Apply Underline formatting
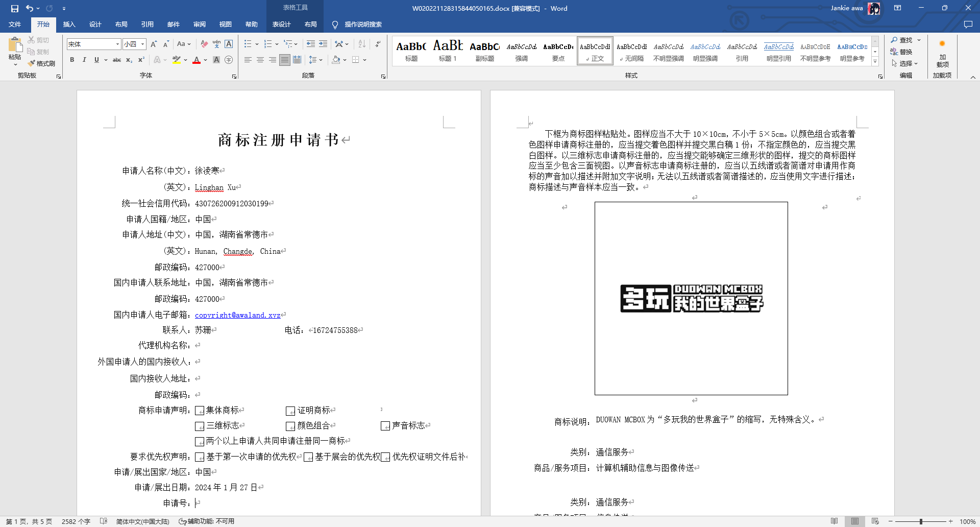980x527 pixels. (96, 60)
